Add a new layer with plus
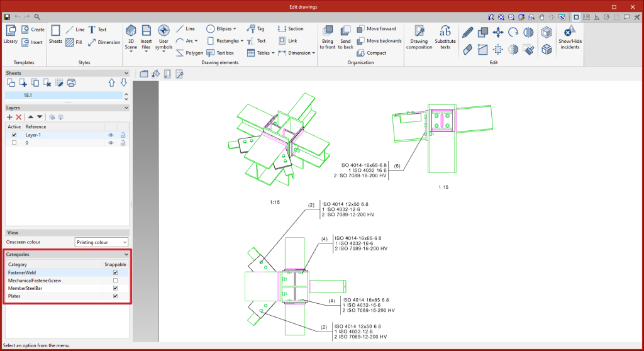Screen dimensions: 644x351 [10, 117]
